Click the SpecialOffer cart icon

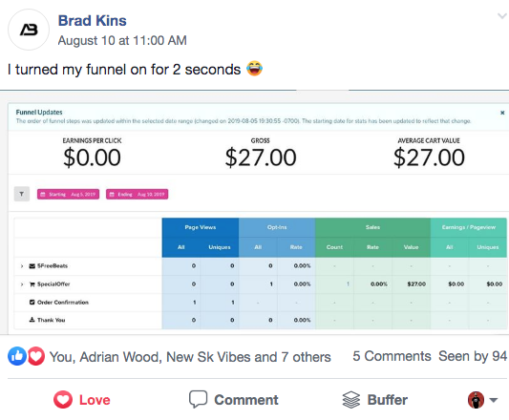pyautogui.click(x=32, y=284)
